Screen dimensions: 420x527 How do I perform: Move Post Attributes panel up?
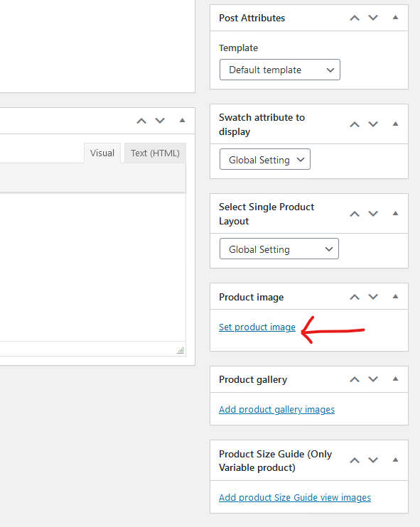355,18
